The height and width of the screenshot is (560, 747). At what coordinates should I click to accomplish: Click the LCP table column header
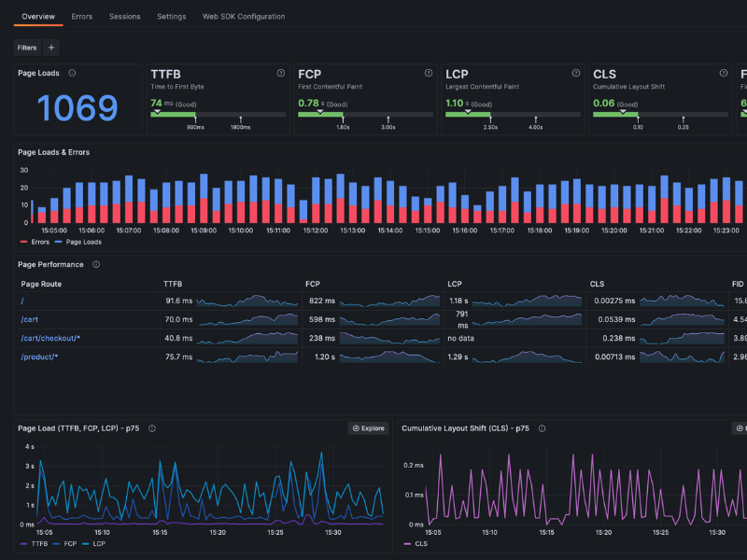click(x=455, y=284)
